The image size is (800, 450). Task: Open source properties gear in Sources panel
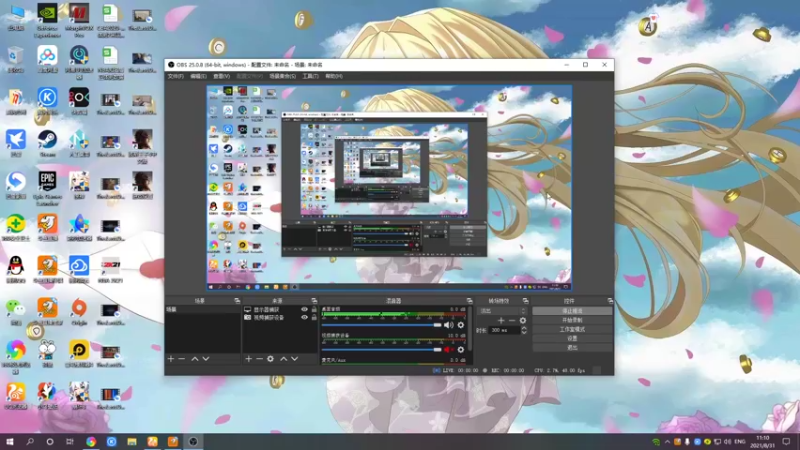(270, 359)
